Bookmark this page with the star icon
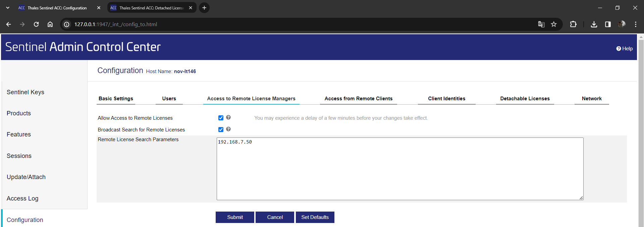Screen dimensions: 644x227 (x=554, y=24)
